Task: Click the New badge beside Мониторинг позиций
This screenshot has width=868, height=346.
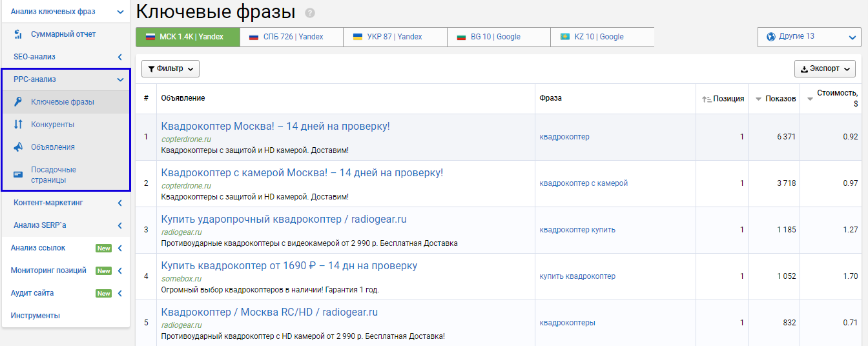Action: pos(103,271)
